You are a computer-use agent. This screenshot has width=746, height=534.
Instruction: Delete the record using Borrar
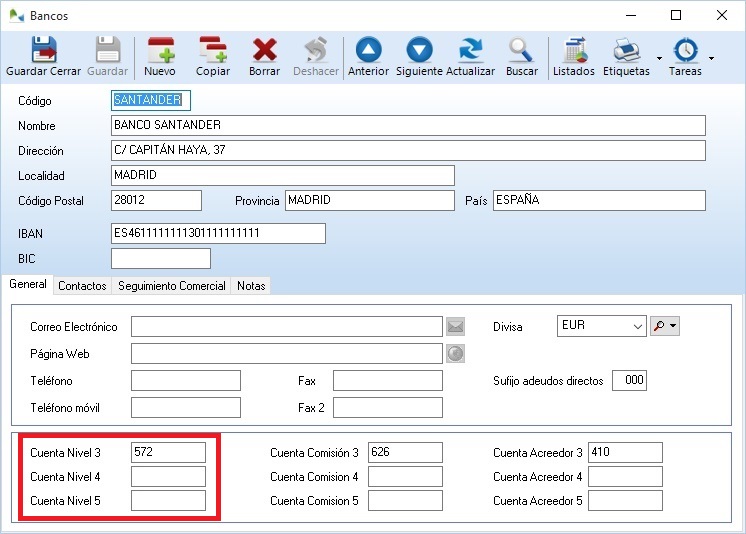tap(264, 57)
